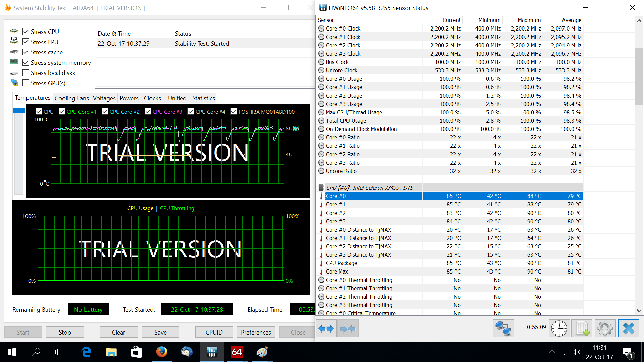Toggle CPU Core #4 graph checkbox

[x=191, y=112]
